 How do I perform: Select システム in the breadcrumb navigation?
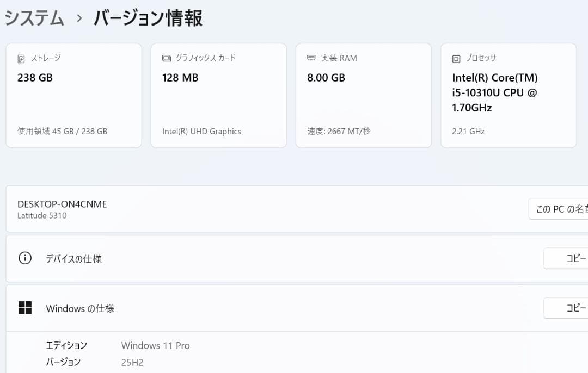33,18
